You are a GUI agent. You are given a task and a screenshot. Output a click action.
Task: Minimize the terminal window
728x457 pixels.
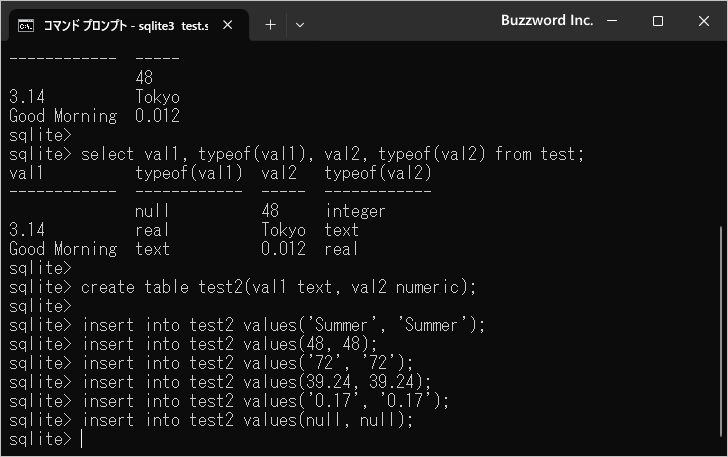click(x=613, y=21)
